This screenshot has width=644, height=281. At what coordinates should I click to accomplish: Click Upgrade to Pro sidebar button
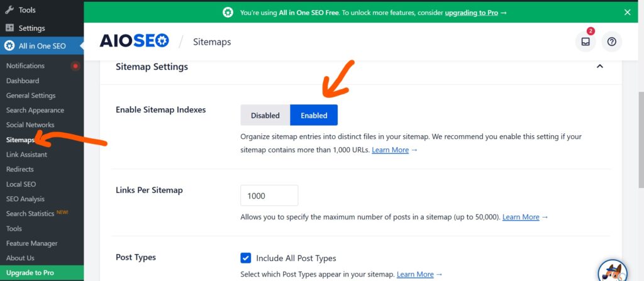click(42, 273)
